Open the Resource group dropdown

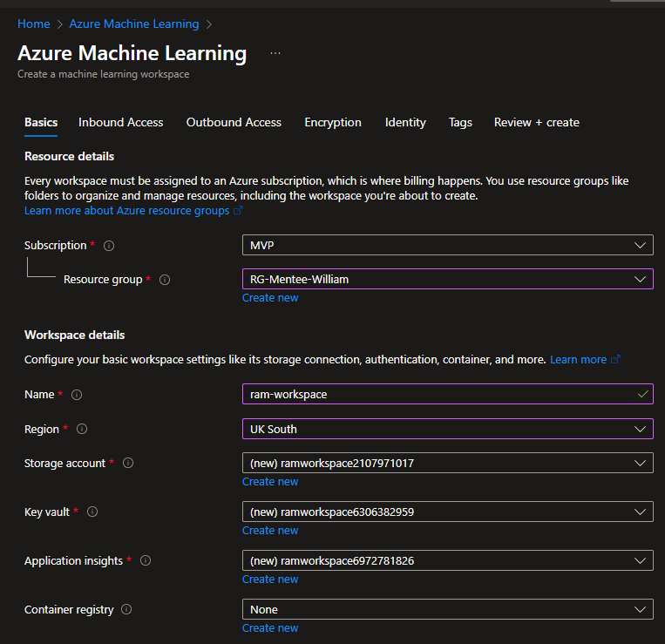coord(447,280)
